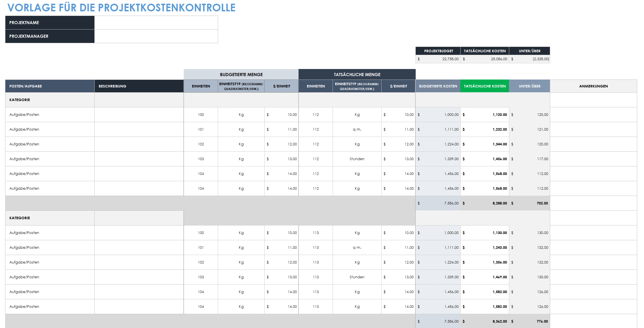Click second category under/over total 776.00
The width and height of the screenshot is (644, 328).
[x=529, y=321]
